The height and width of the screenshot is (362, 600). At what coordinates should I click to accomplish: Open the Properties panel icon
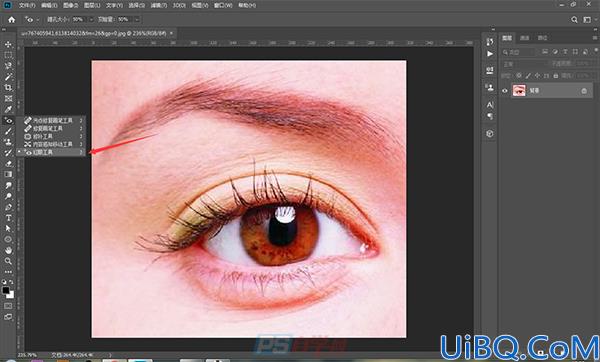click(x=490, y=70)
